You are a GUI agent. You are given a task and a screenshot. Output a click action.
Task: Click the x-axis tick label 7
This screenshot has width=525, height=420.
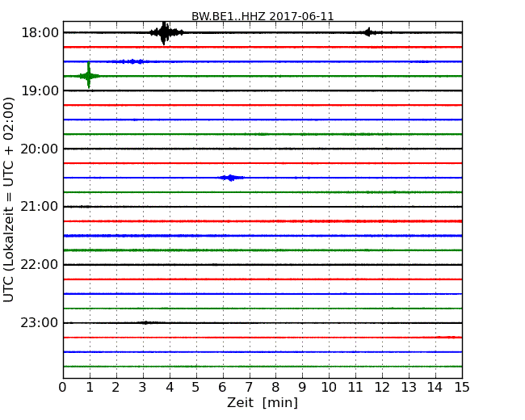coord(249,388)
